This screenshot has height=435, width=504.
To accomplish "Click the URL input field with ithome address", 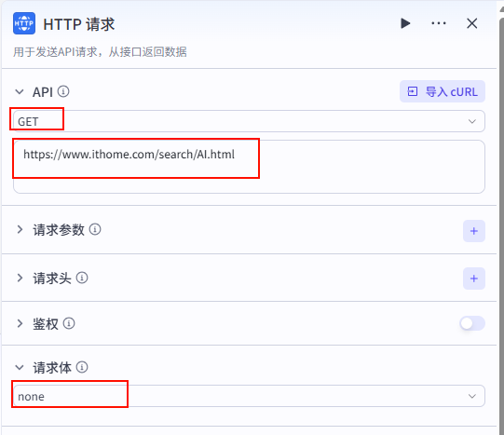I will pyautogui.click(x=249, y=167).
